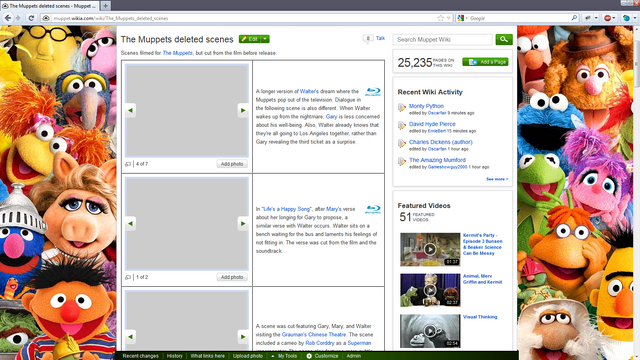
Task: Select Upload photo in the footer toolbar
Action: (x=248, y=356)
